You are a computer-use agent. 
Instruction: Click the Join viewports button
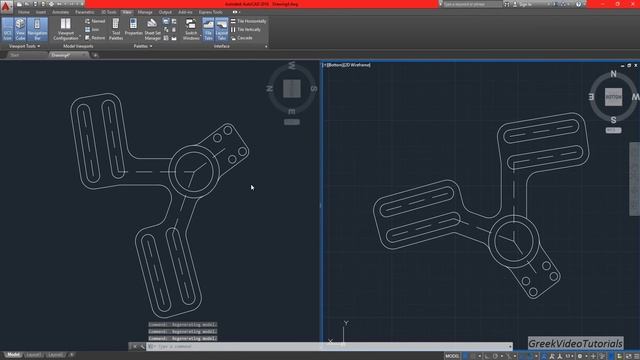tap(92, 29)
